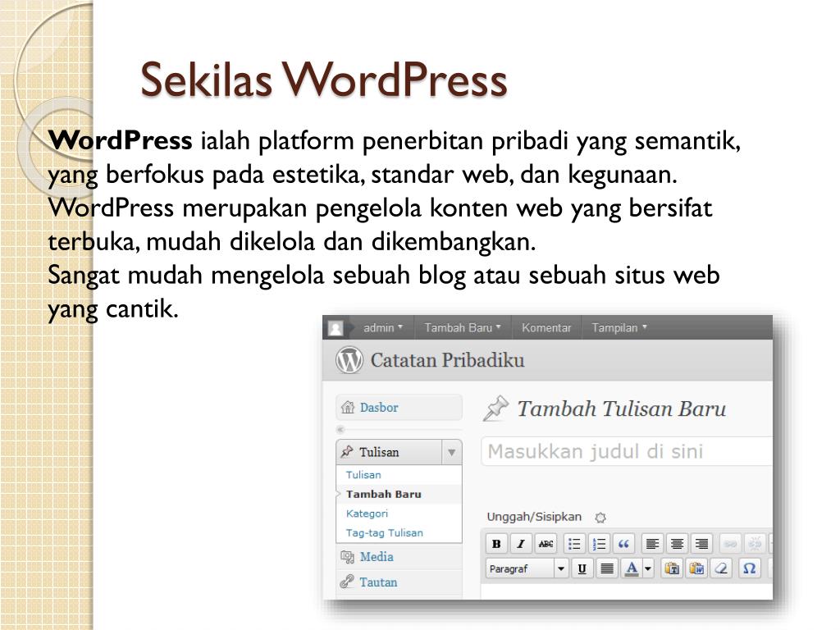The height and width of the screenshot is (630, 840).
Task: Justify text alignment
Action: [607, 568]
